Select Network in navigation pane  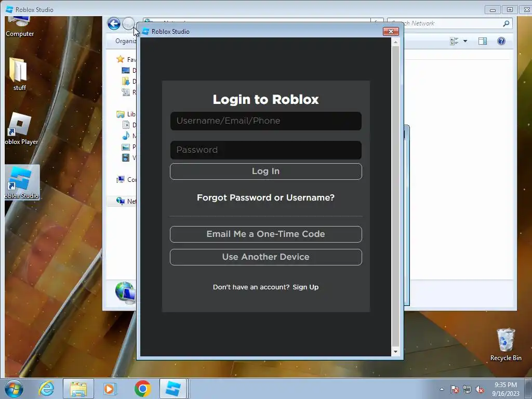click(x=126, y=201)
